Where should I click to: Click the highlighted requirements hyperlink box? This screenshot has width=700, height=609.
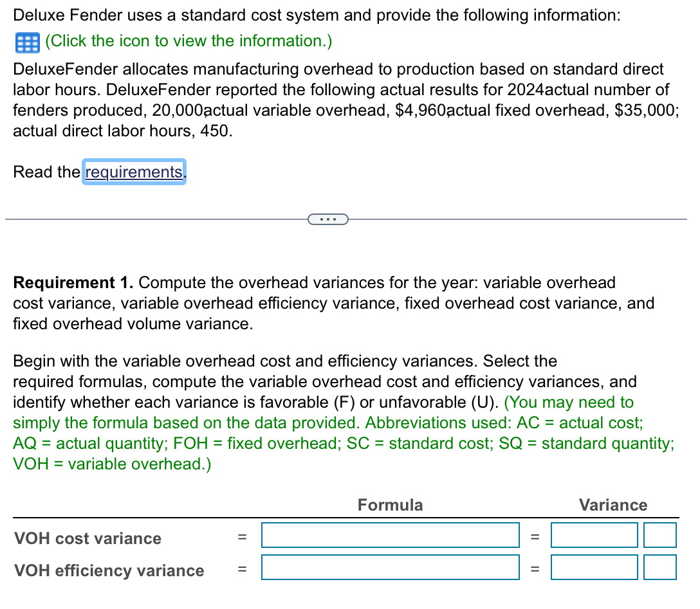point(133,172)
